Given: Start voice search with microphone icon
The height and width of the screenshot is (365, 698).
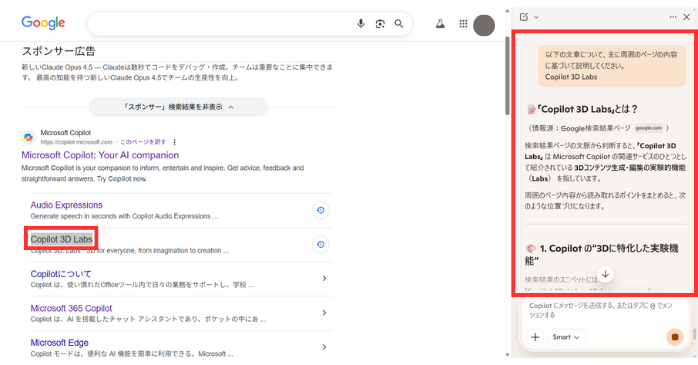Looking at the screenshot, I should (361, 24).
